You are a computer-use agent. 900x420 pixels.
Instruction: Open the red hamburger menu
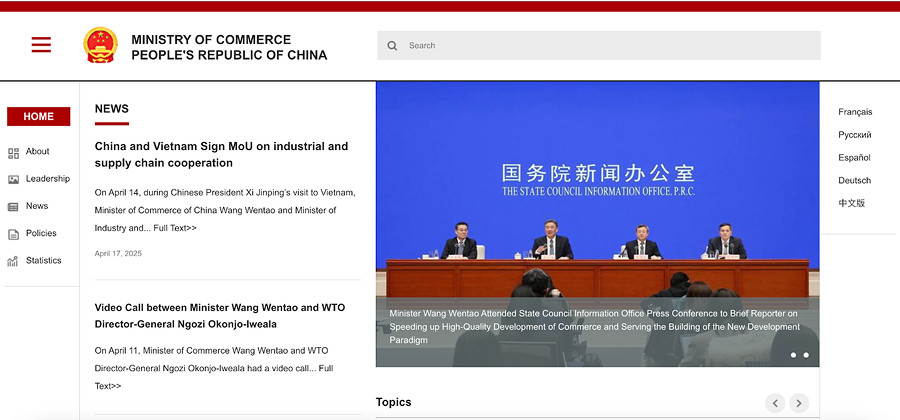(x=41, y=45)
